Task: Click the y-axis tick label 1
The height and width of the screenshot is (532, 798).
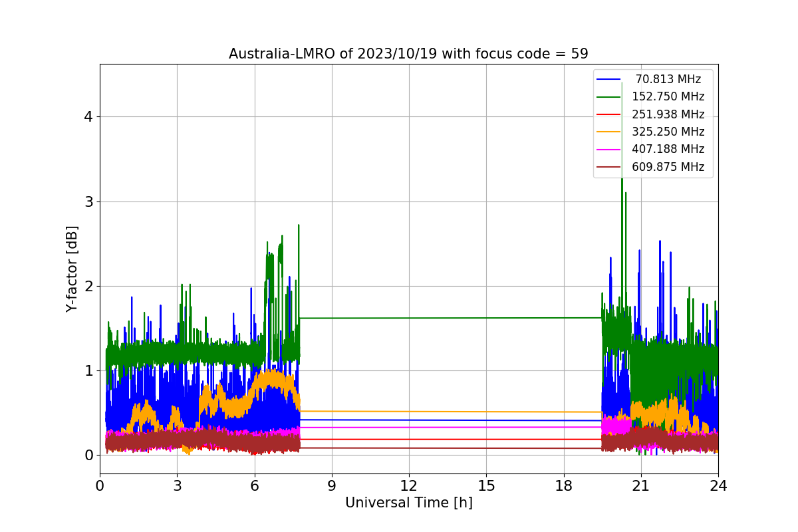Action: click(88, 371)
